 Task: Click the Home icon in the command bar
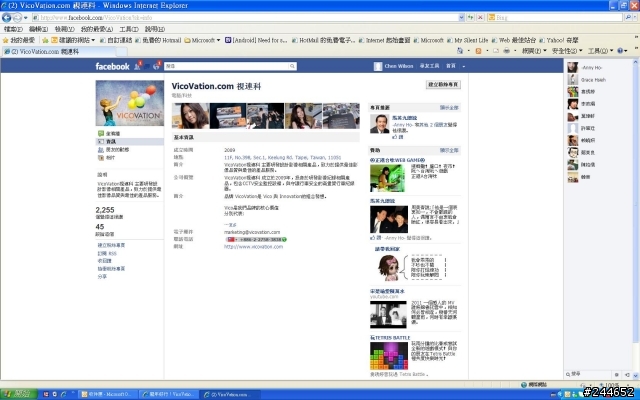[x=460, y=51]
